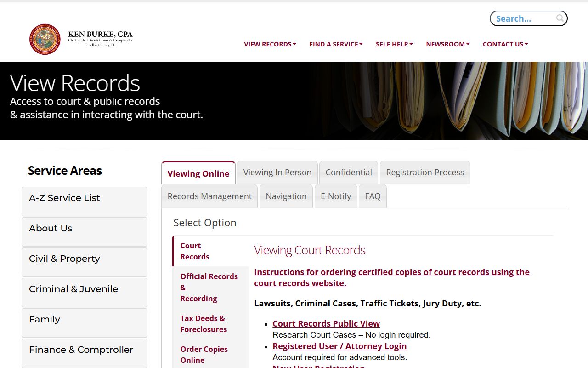The image size is (588, 368).
Task: Open the Self Help dropdown
Action: tap(395, 44)
